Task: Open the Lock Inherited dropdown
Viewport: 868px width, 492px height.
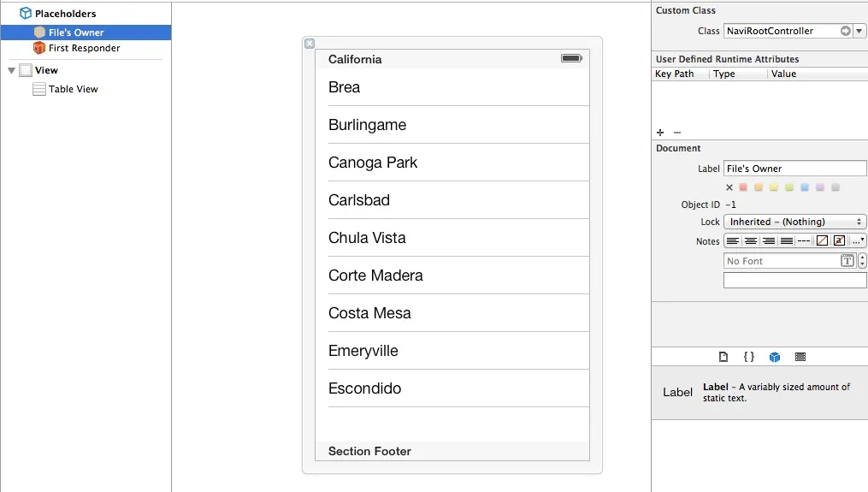Action: 794,222
